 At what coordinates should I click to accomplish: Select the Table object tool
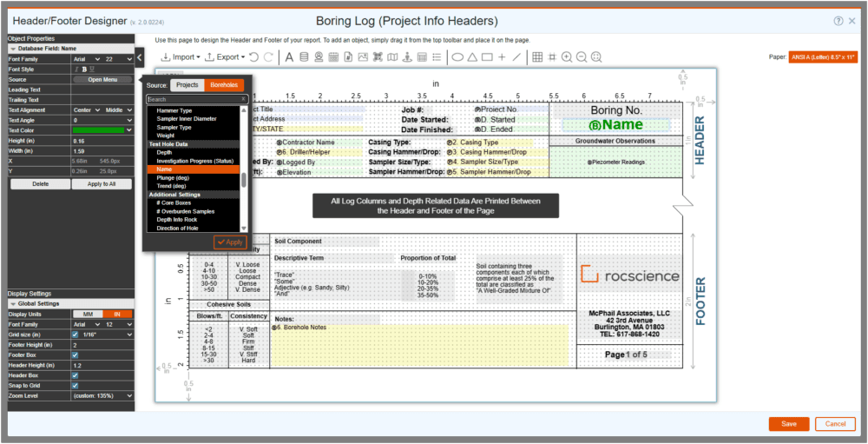click(x=422, y=56)
